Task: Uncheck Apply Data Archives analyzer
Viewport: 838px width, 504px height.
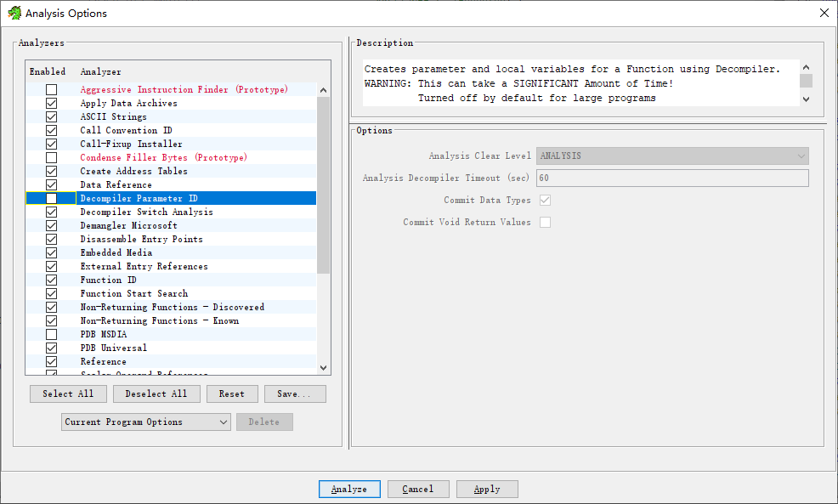Action: [x=51, y=103]
